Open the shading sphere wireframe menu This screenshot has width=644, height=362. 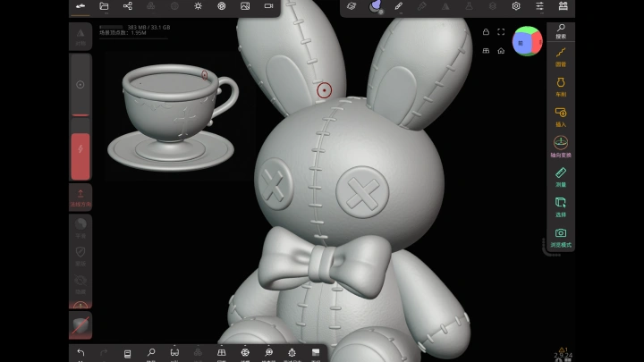click(x=222, y=6)
